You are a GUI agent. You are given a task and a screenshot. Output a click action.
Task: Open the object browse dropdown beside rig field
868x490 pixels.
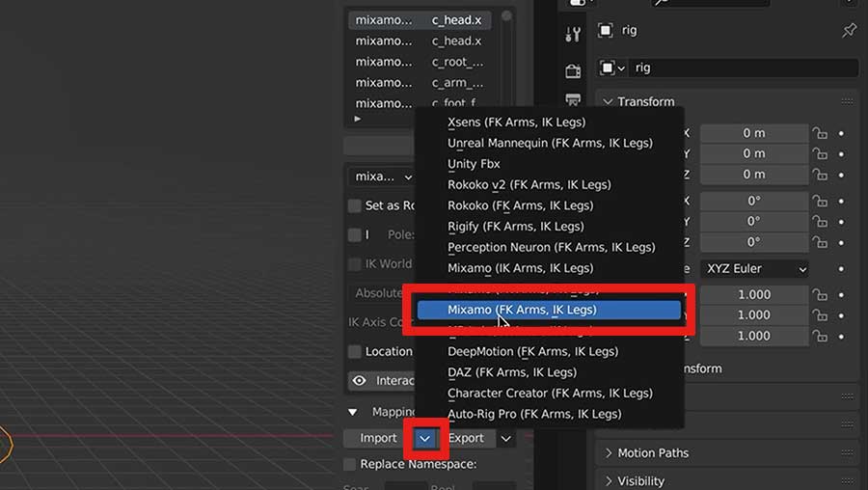pos(612,68)
